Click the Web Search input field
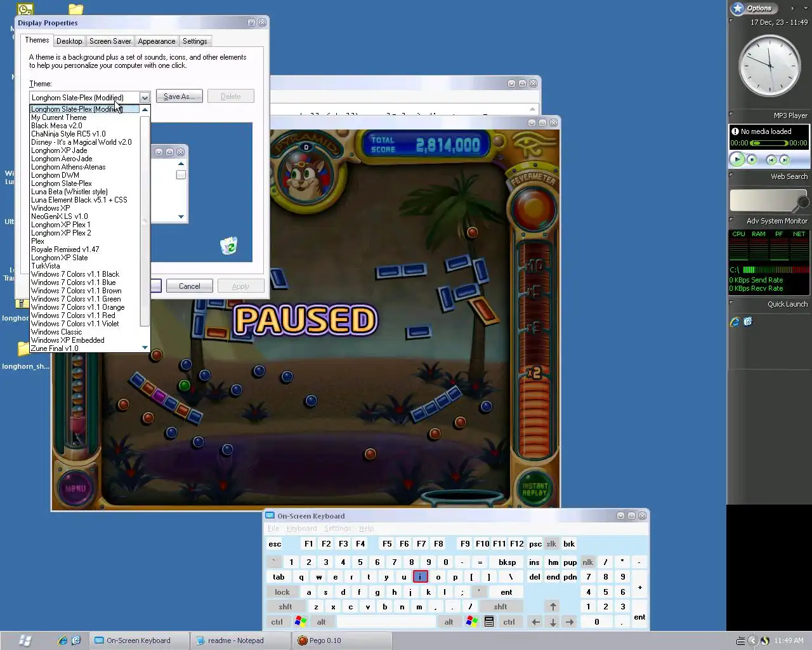Image resolution: width=812 pixels, height=650 pixels. point(764,200)
